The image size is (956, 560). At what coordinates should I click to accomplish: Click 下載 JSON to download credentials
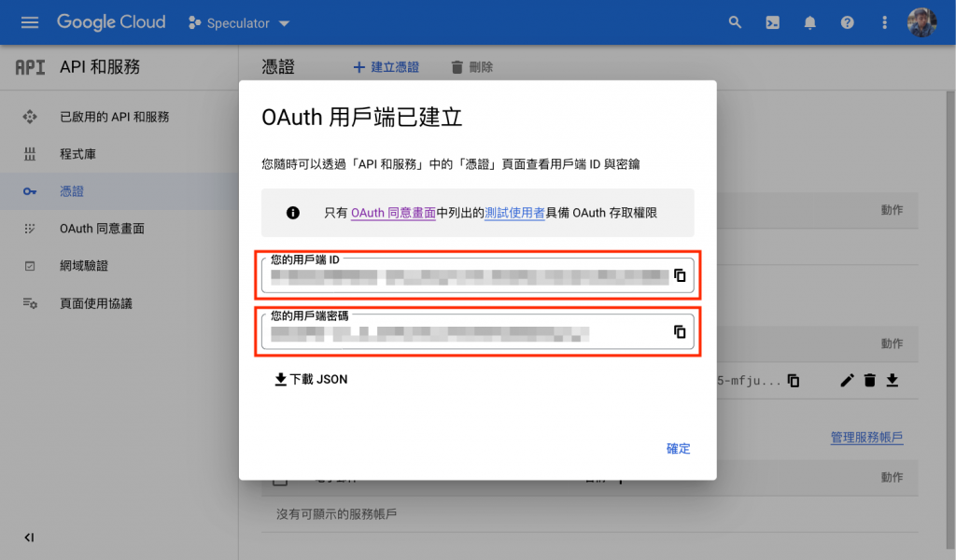point(311,379)
